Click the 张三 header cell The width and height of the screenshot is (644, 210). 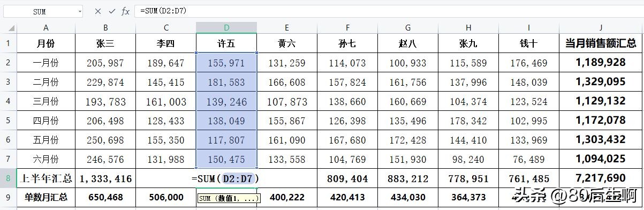(105, 43)
